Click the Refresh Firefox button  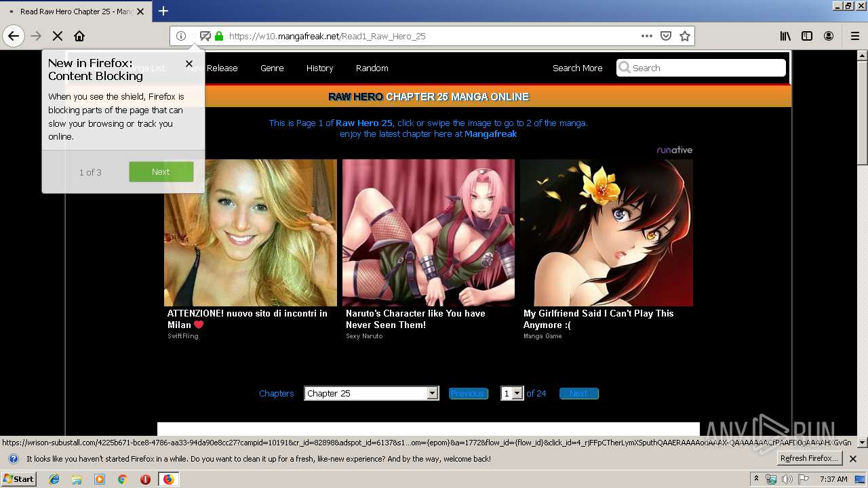pyautogui.click(x=809, y=458)
